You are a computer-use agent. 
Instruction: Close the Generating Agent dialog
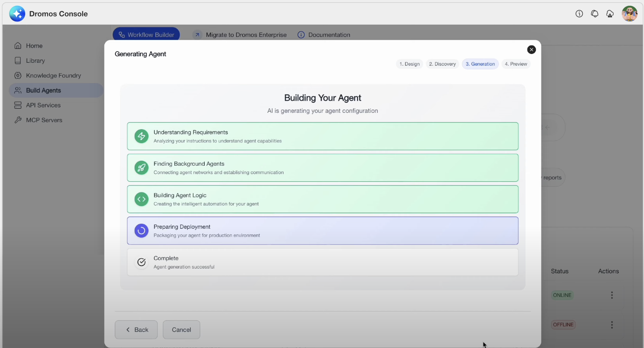(x=531, y=50)
